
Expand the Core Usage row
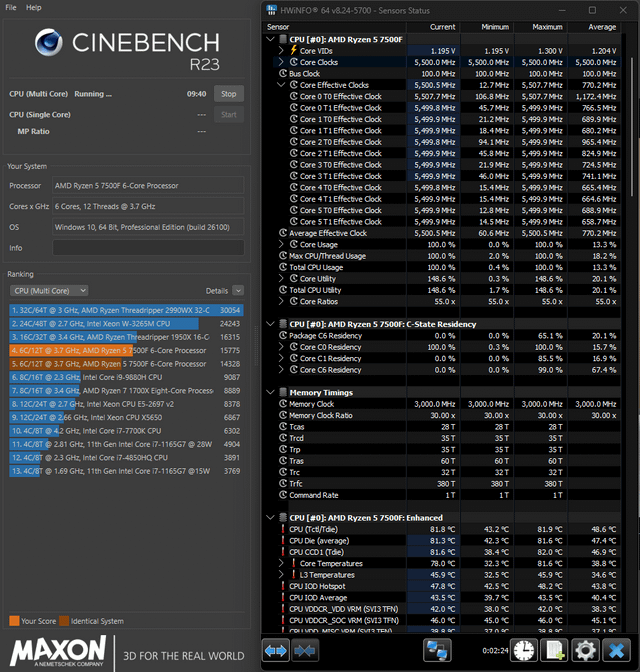coord(281,244)
